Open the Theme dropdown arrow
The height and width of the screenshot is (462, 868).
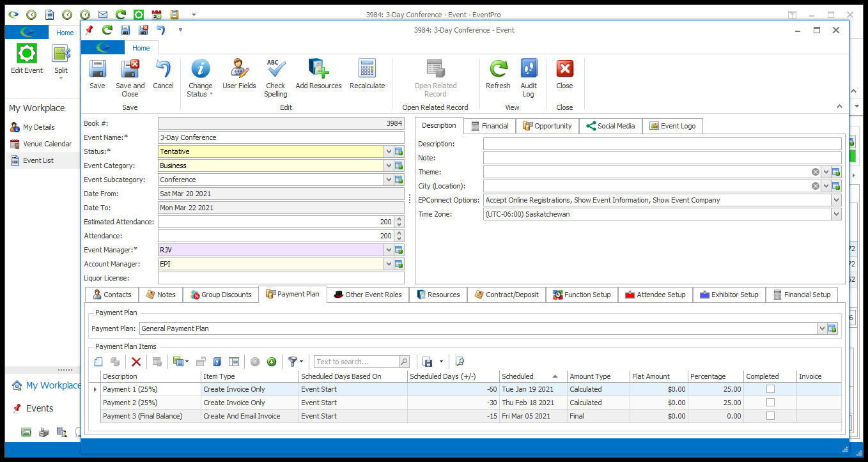click(x=826, y=172)
